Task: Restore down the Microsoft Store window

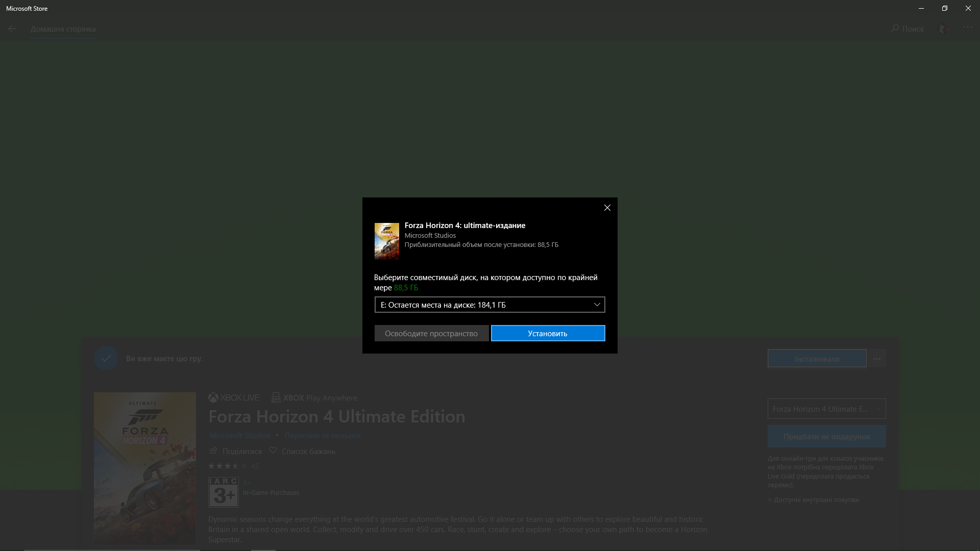Action: [x=945, y=8]
